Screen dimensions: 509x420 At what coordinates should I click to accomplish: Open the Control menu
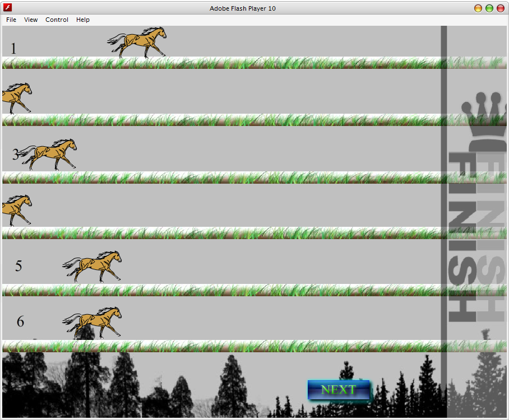tap(57, 20)
